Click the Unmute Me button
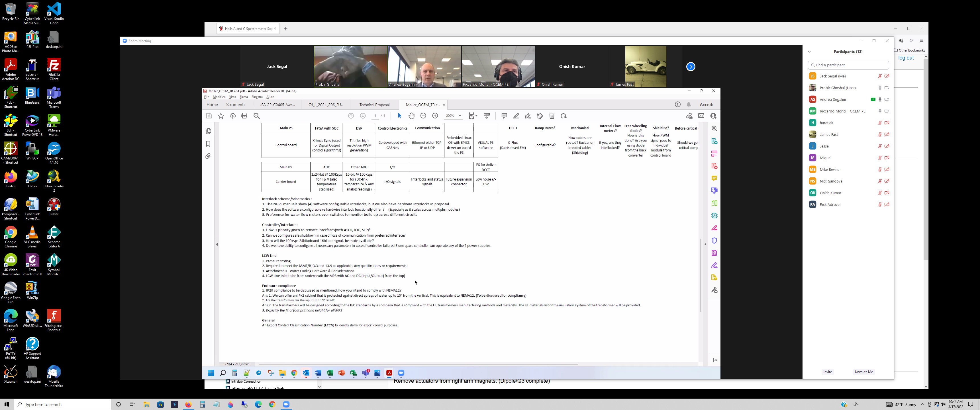 coord(863,372)
